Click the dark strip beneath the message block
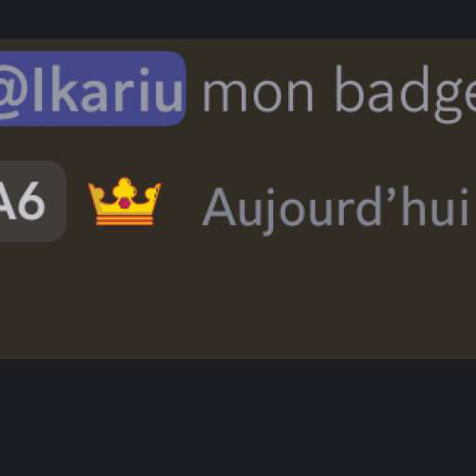Viewport: 476px width, 476px height. pyautogui.click(x=238, y=417)
